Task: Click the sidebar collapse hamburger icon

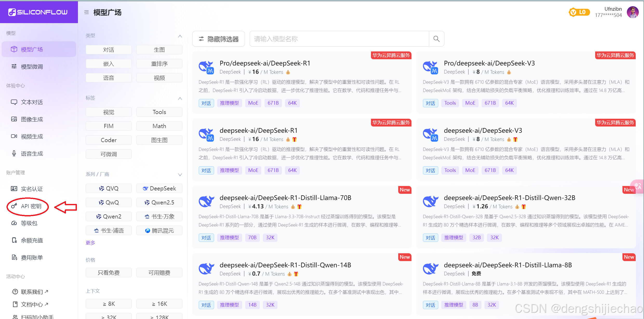Action: coord(87,12)
